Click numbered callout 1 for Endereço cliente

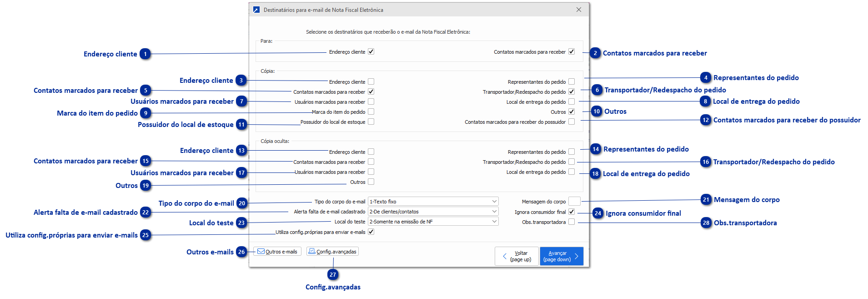[146, 54]
